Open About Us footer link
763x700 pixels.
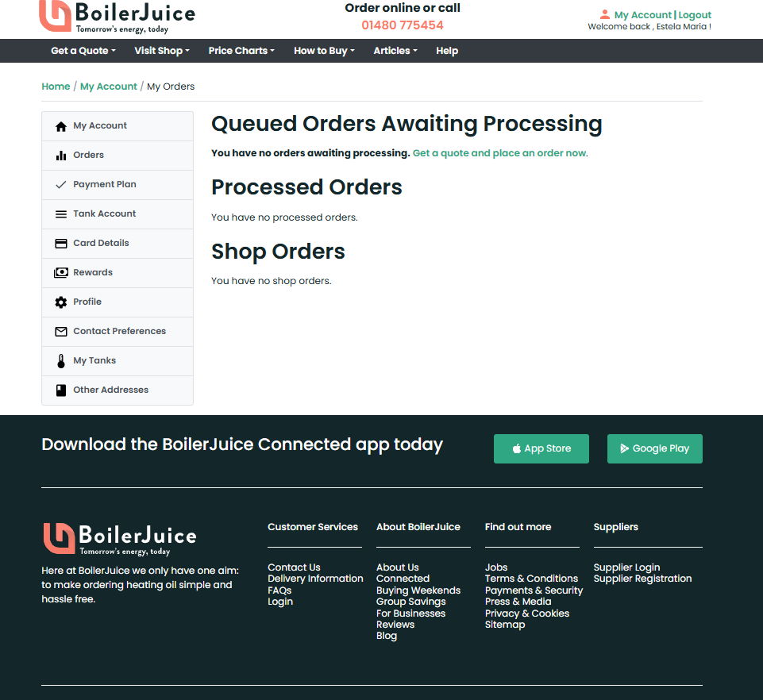pyautogui.click(x=397, y=567)
